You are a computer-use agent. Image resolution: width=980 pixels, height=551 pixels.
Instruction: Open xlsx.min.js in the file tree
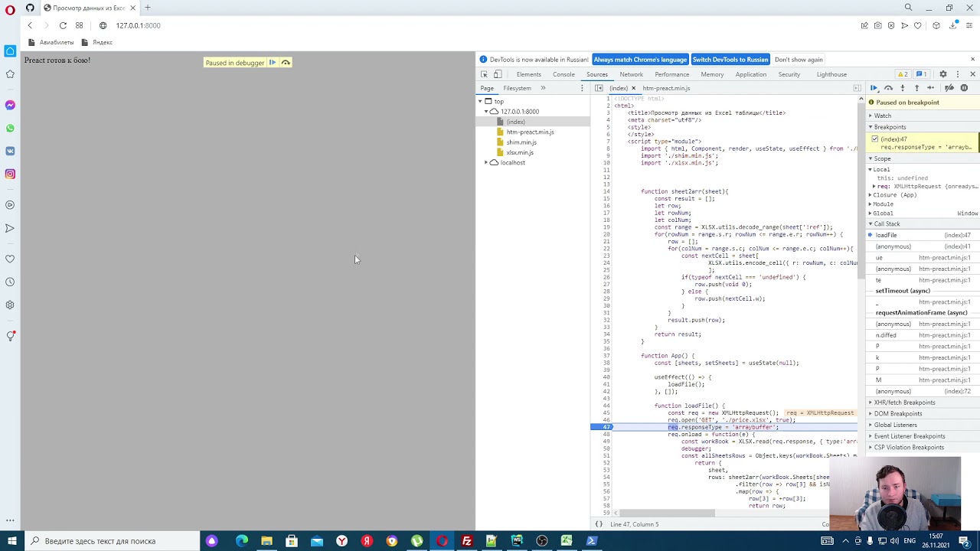point(519,152)
